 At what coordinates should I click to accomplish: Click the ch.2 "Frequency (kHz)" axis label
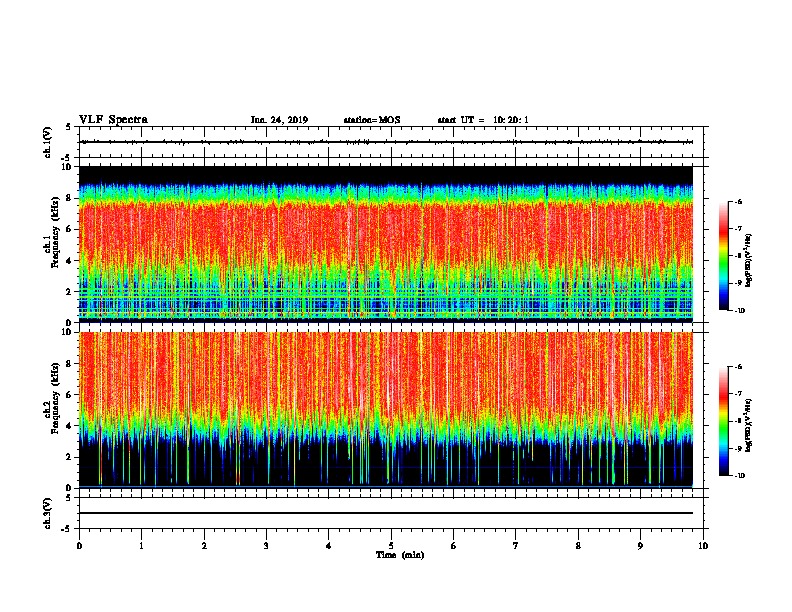point(55,398)
